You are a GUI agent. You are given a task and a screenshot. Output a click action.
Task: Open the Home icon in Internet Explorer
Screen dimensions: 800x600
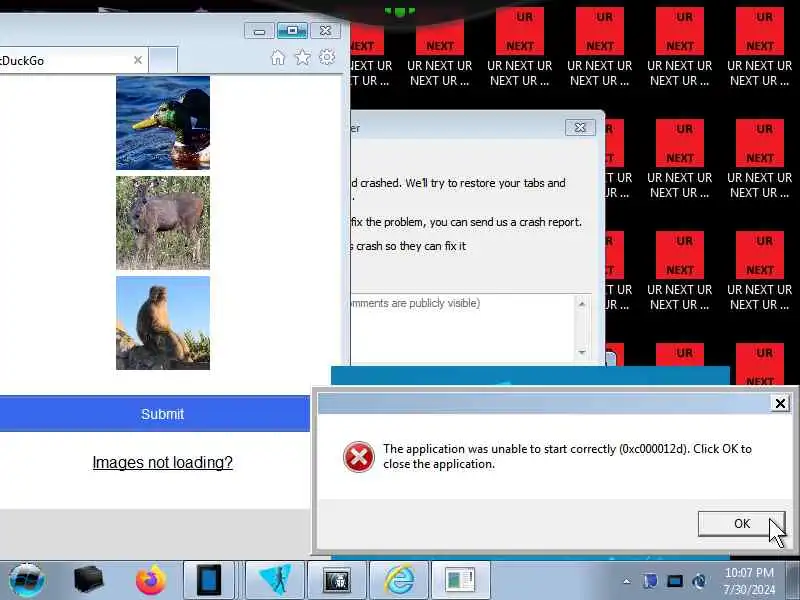tap(278, 58)
